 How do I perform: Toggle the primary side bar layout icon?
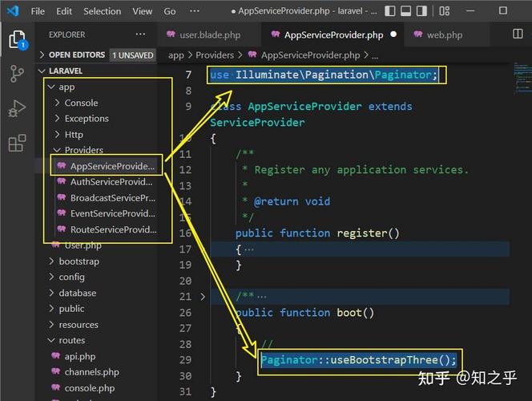pyautogui.click(x=390, y=11)
